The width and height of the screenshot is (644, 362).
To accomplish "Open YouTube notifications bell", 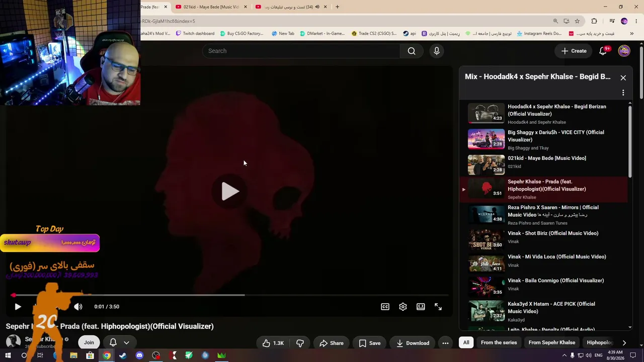I will 603,51.
